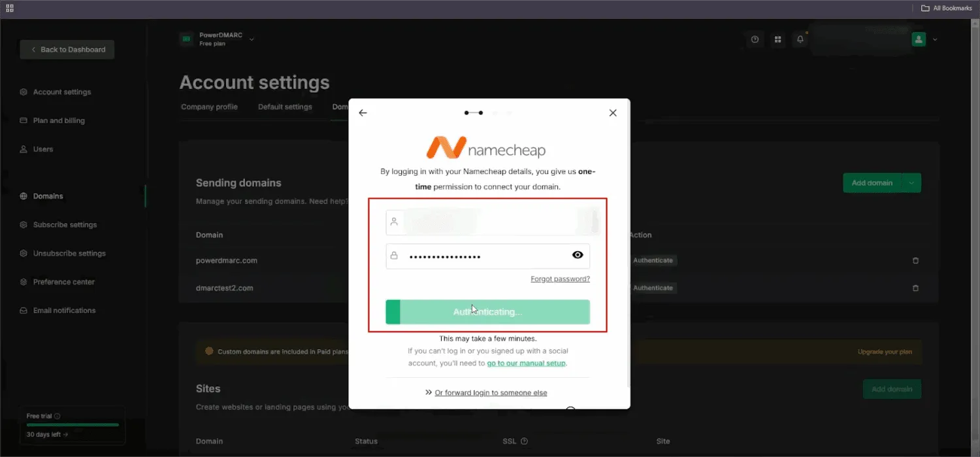Open the browser tab grid icon
This screenshot has height=457, width=980.
tap(10, 8)
